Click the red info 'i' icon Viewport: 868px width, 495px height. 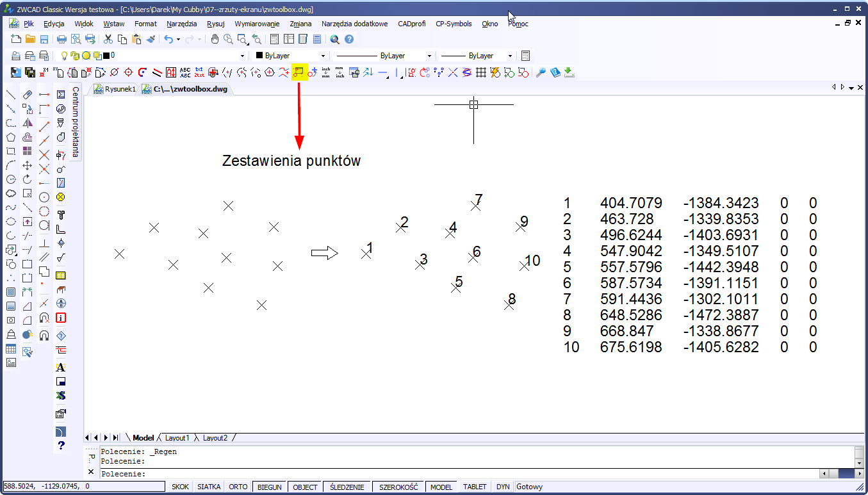[x=61, y=318]
